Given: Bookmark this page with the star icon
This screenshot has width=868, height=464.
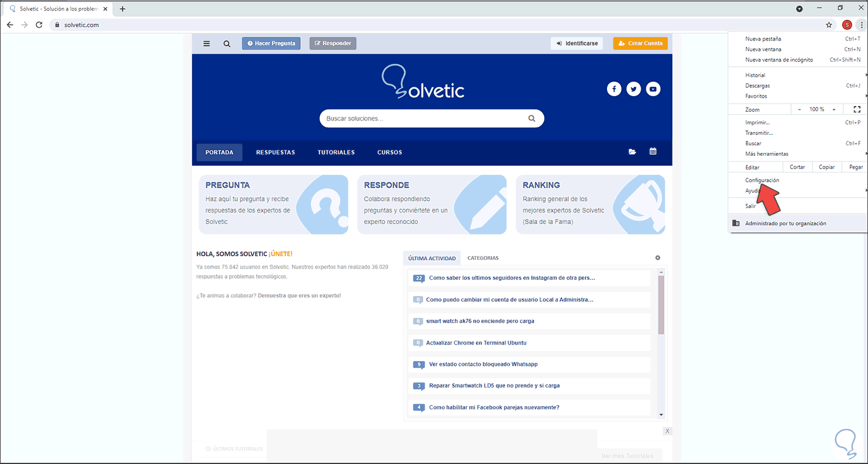Looking at the screenshot, I should (x=829, y=25).
